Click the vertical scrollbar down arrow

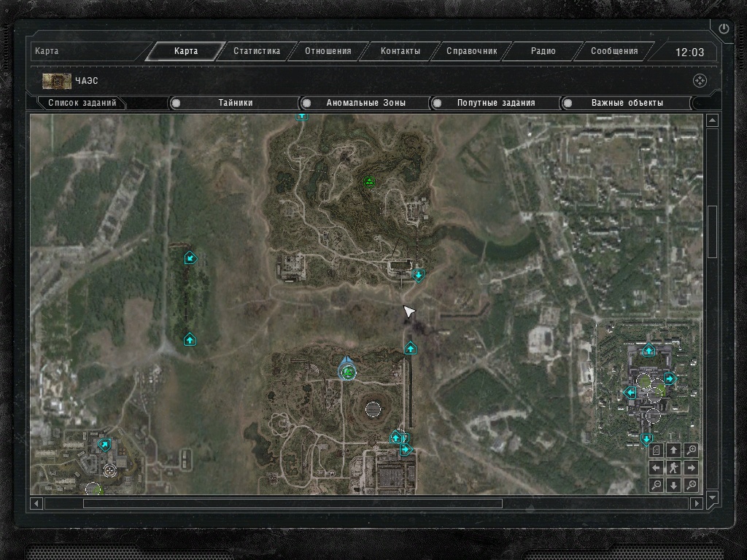(712, 497)
